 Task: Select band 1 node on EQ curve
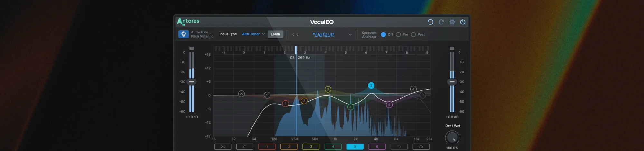(285, 104)
